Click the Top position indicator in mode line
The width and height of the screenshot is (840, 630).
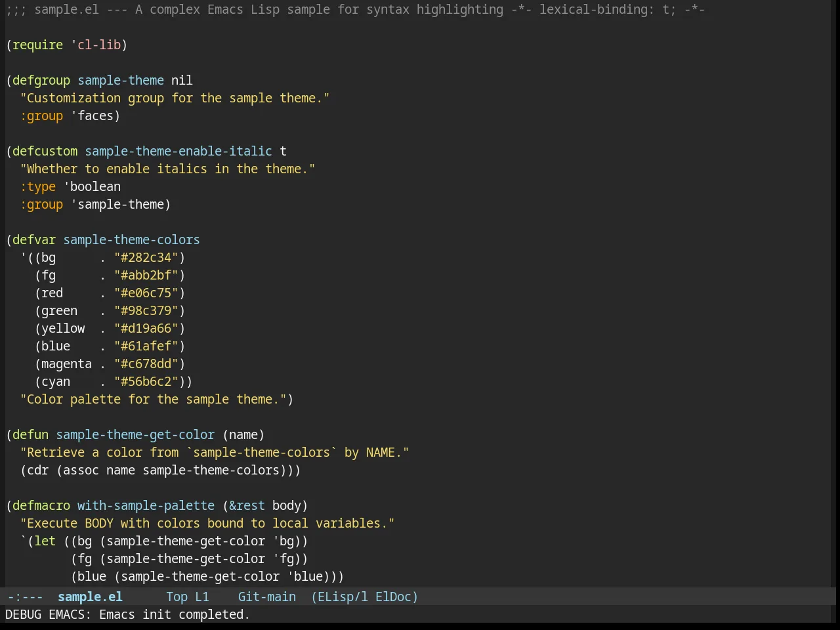tap(177, 597)
